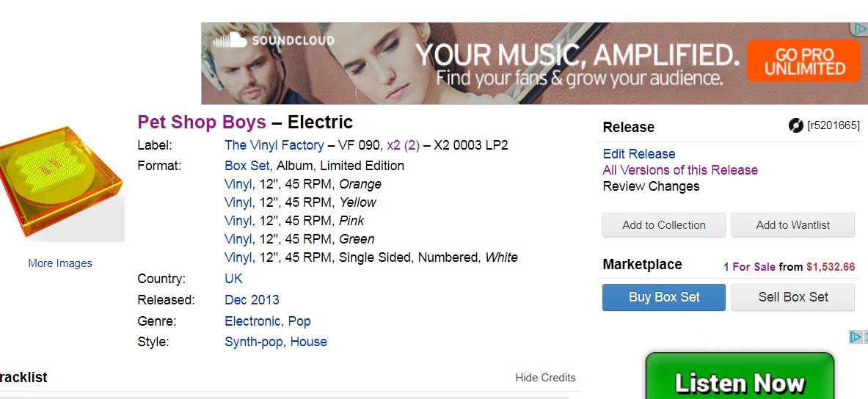Viewport: 868px width, 399px height.
Task: Click the green Listen Now button
Action: point(739,381)
